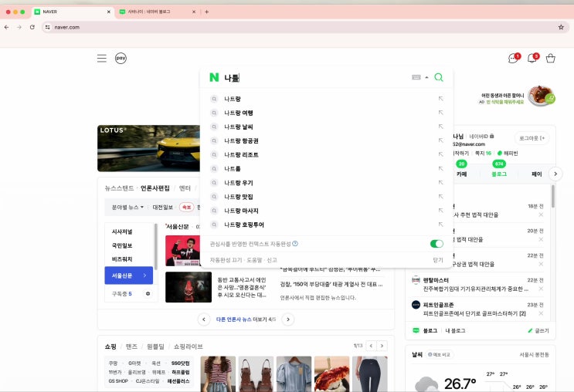Click the 로그아웃 button
The image size is (574, 392).
tap(533, 138)
